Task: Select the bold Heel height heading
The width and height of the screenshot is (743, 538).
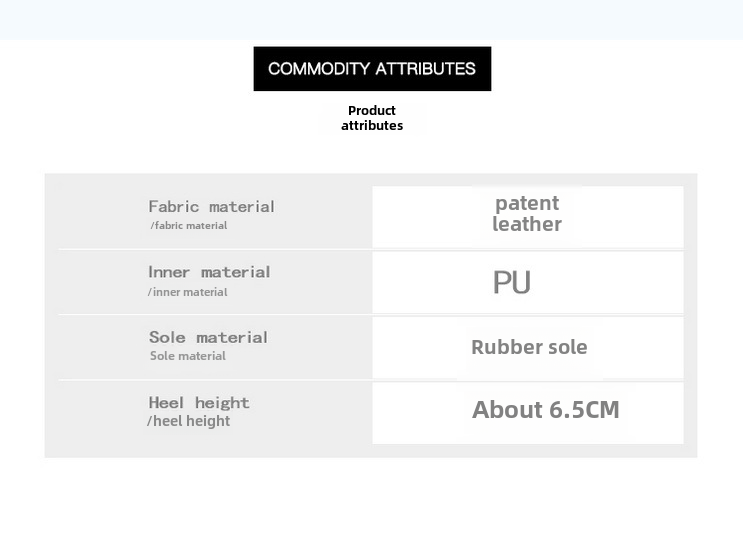Action: click(x=199, y=403)
